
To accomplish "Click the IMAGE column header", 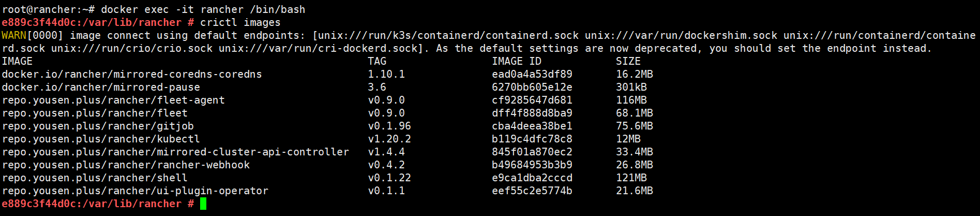I will pos(17,61).
